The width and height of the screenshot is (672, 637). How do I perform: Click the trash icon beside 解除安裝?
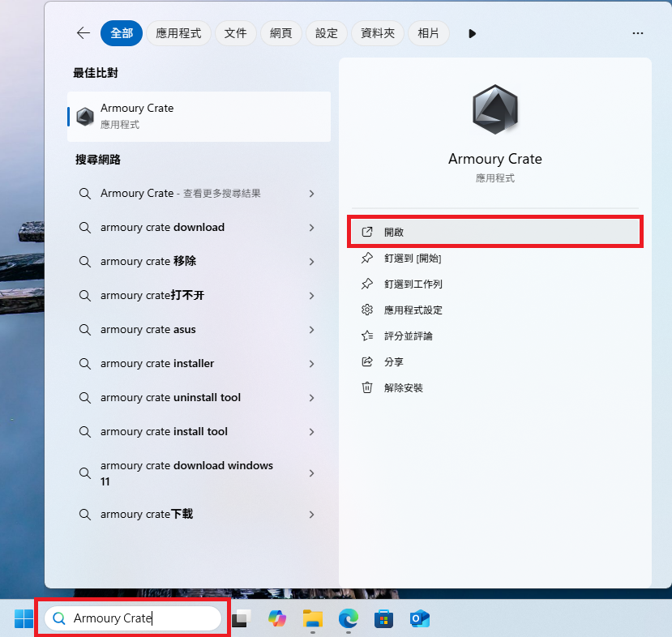point(367,387)
